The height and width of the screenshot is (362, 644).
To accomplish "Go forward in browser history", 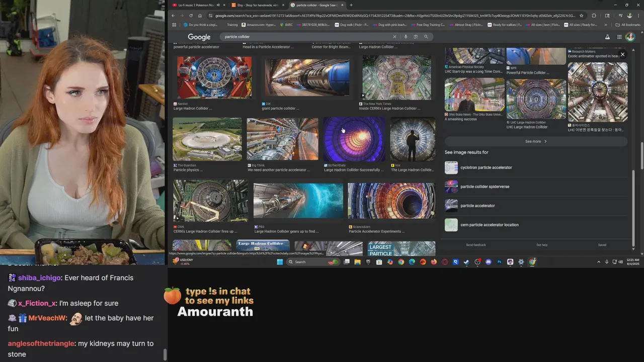I will tap(182, 16).
